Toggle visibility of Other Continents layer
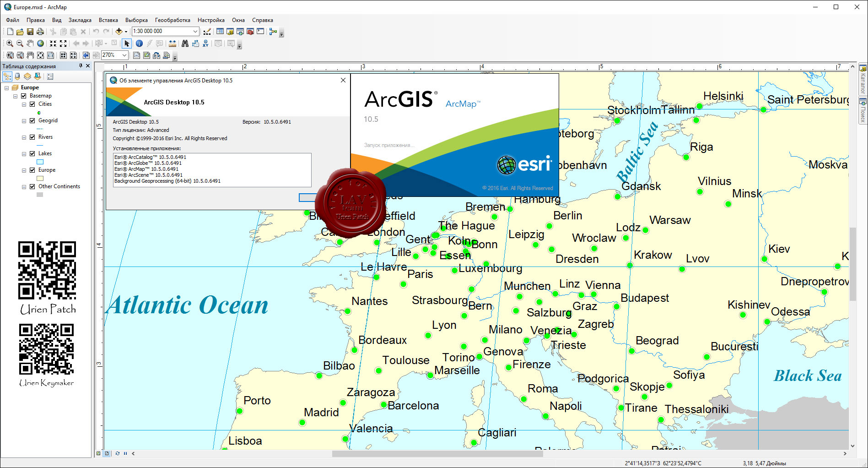Image resolution: width=868 pixels, height=468 pixels. [x=32, y=186]
